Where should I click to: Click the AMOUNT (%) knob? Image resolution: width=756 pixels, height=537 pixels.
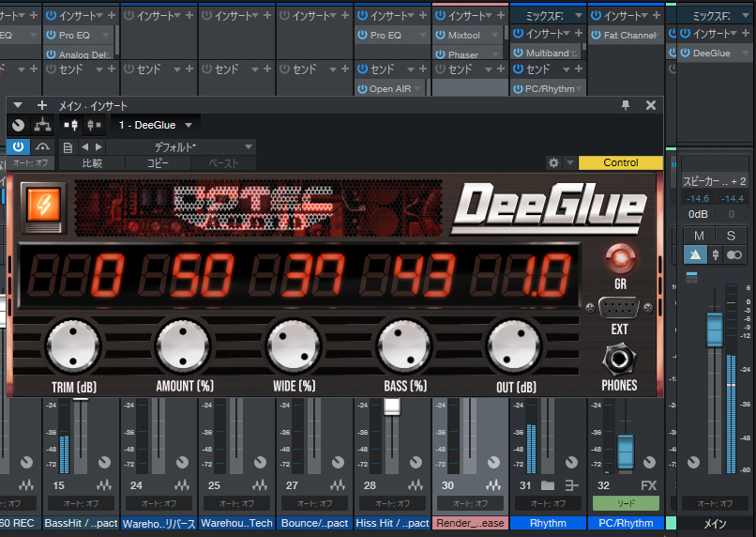coord(183,345)
